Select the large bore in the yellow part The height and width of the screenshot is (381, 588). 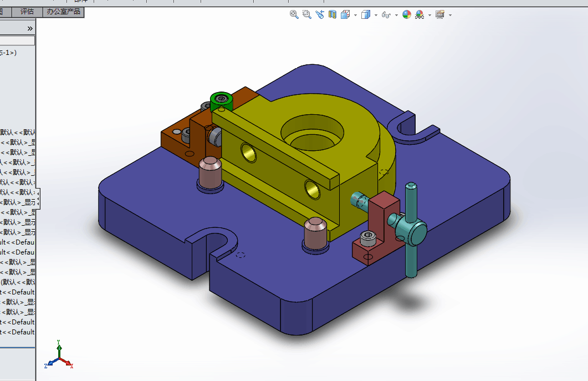pyautogui.click(x=313, y=132)
